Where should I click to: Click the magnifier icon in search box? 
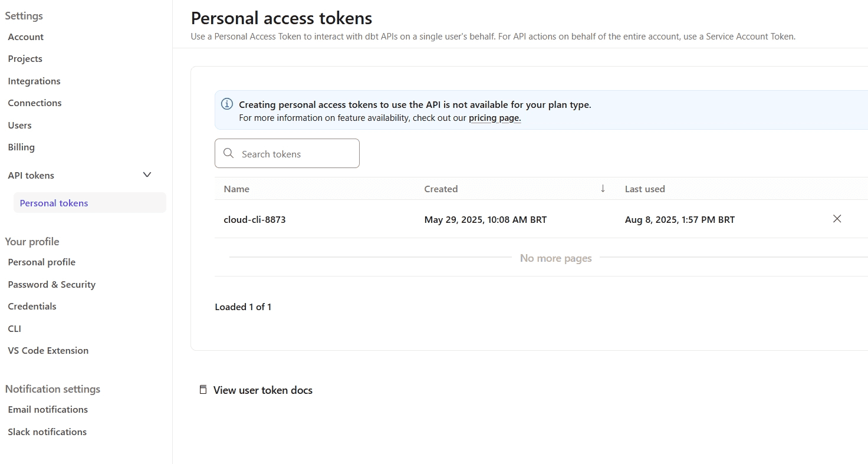(229, 153)
